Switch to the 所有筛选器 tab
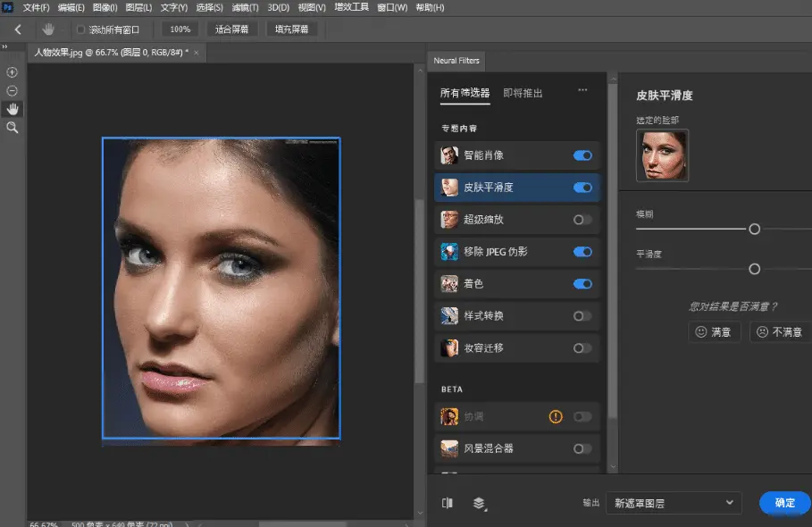 [465, 93]
